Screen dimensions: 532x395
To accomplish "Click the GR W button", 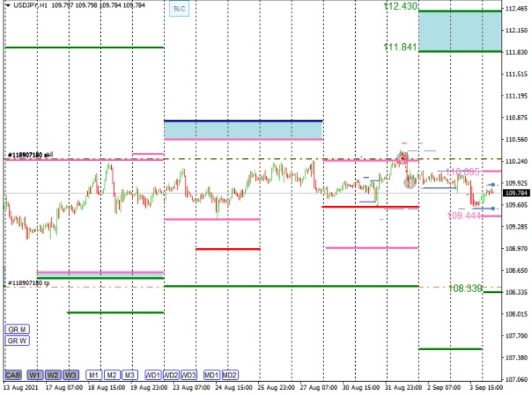I will tap(17, 340).
